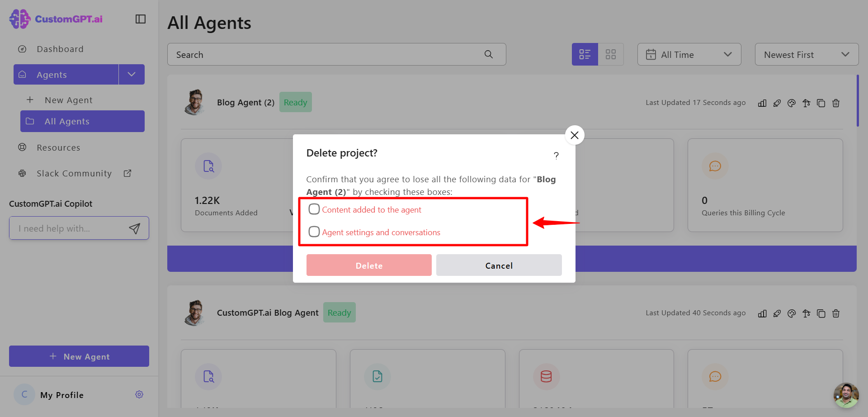The height and width of the screenshot is (417, 868).
Task: Open analytics bar-chart icon for CustomGPT.ai Blog Agent
Action: click(762, 313)
